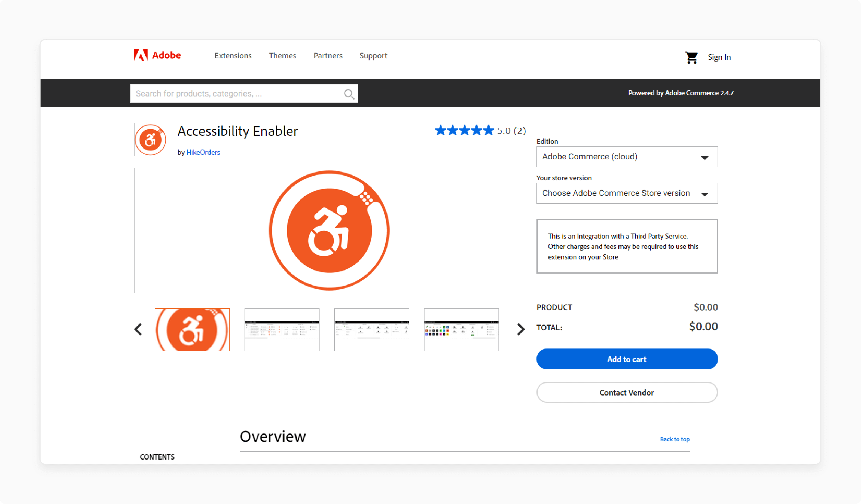Click the Adobe logo

(157, 55)
